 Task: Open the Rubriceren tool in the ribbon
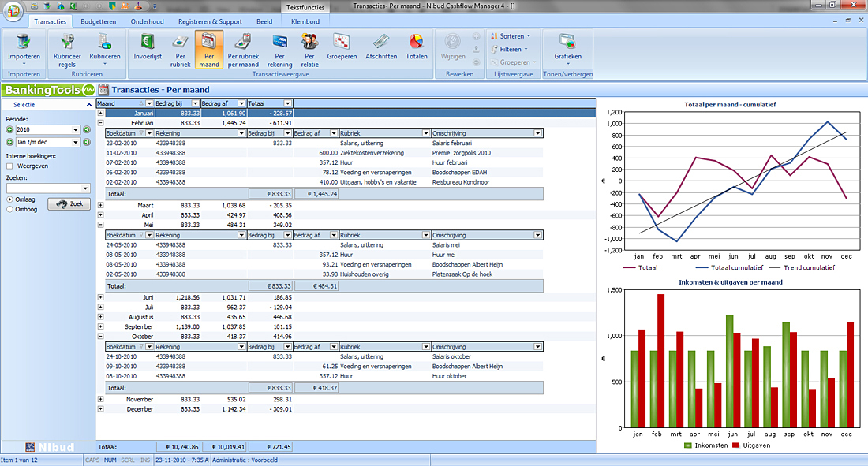pos(105,49)
